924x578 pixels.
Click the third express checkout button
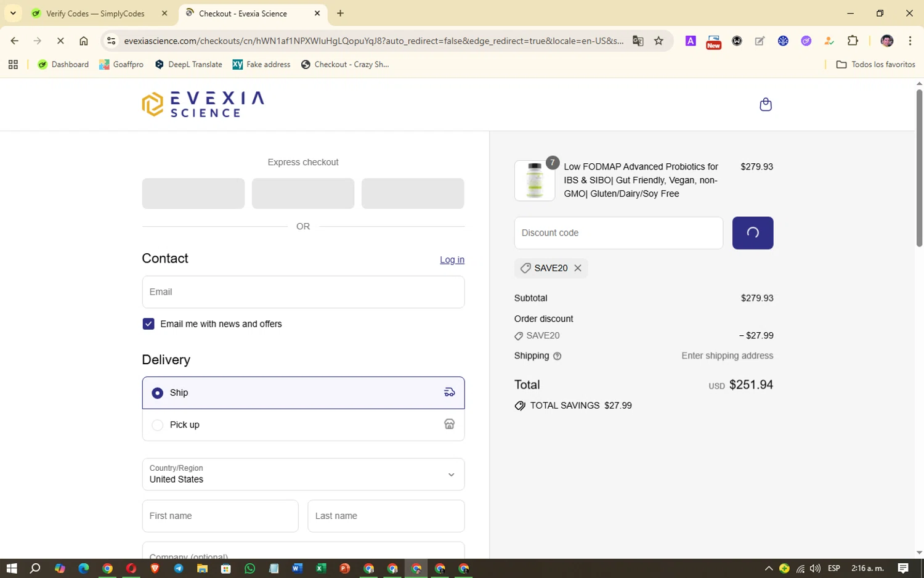[x=413, y=193]
